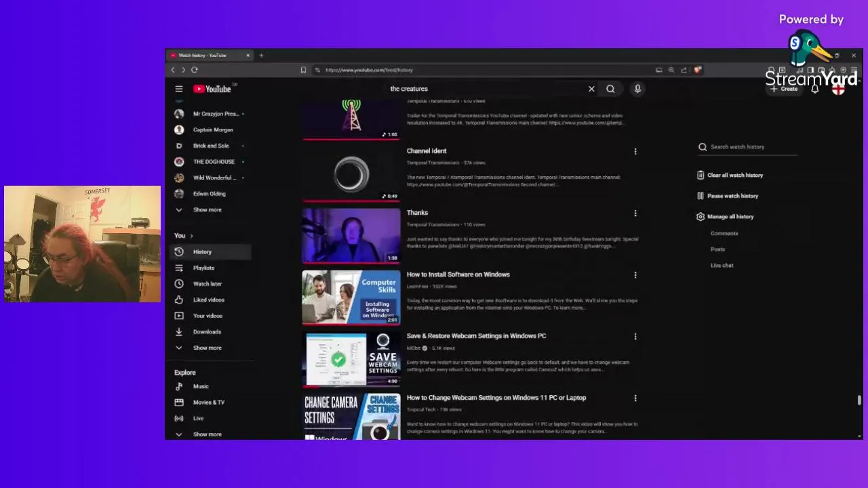The image size is (868, 488).
Task: Open the Live chat history link
Action: pyautogui.click(x=722, y=266)
